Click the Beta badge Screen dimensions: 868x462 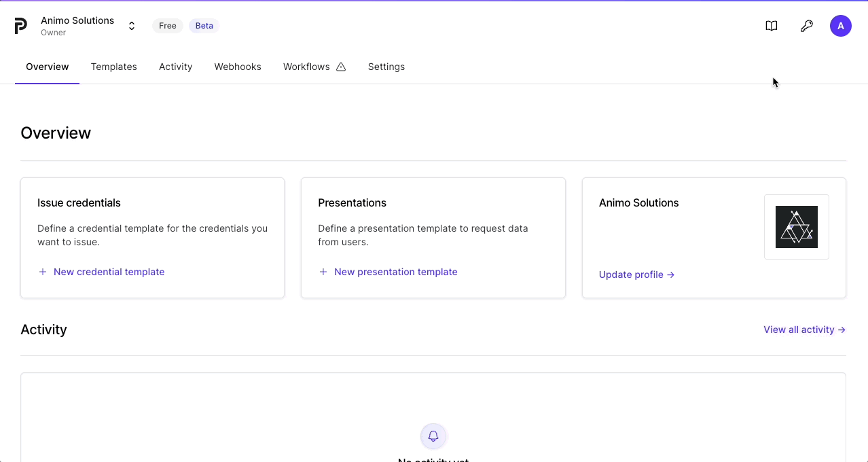click(x=204, y=25)
